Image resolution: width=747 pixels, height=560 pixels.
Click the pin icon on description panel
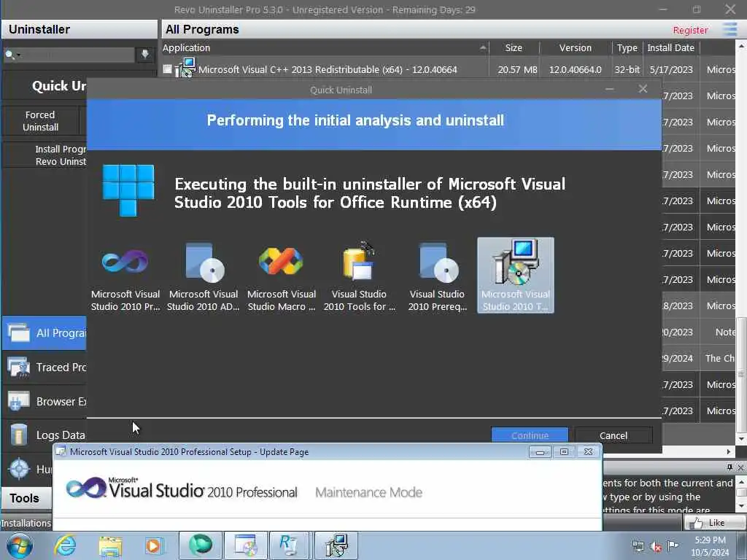point(729,467)
